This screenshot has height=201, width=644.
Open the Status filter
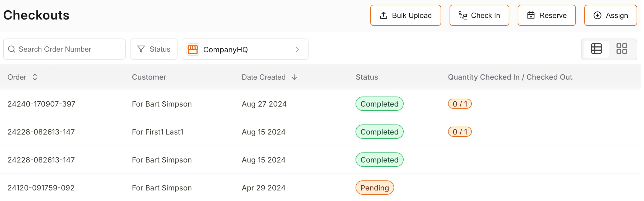coord(154,49)
